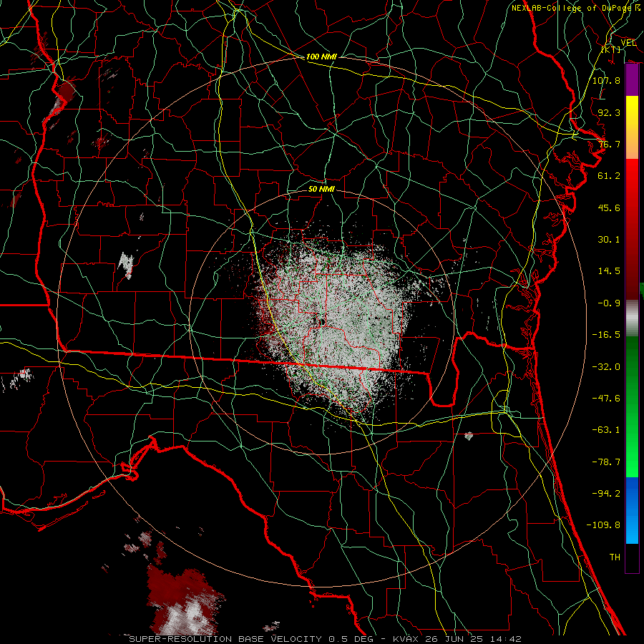Click the 92.3 legend value
Image resolution: width=644 pixels, height=644 pixels.
pos(609,112)
